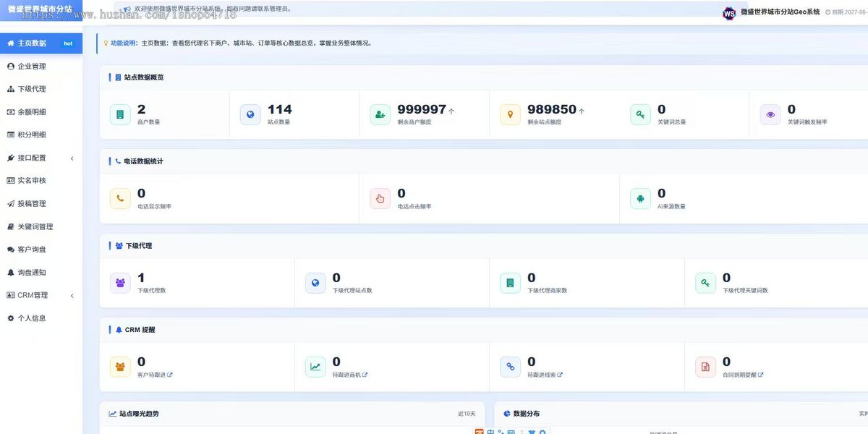Image resolution: width=868 pixels, height=434 pixels.
Task: Click the 微盛世界城市分站 sidebar title
Action: (41, 9)
